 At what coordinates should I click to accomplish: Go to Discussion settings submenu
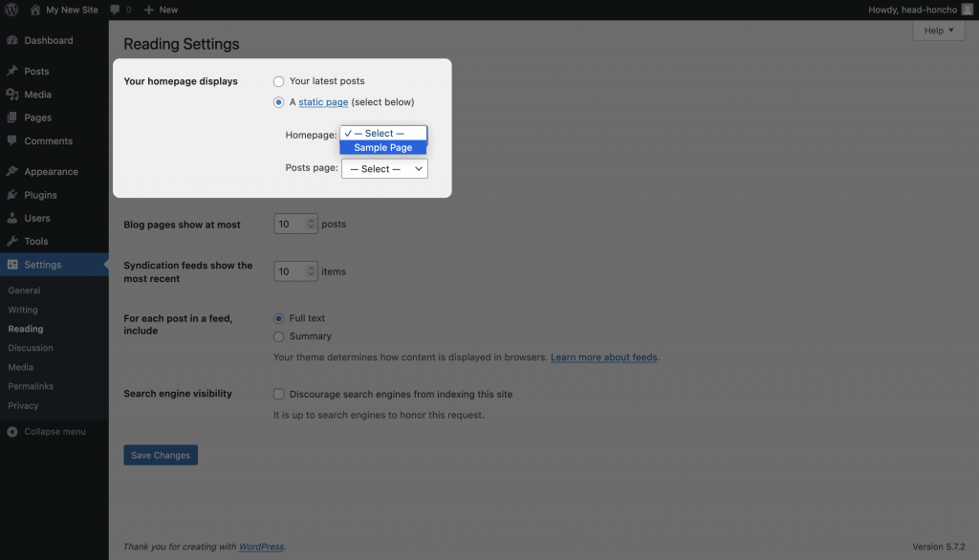coord(31,348)
